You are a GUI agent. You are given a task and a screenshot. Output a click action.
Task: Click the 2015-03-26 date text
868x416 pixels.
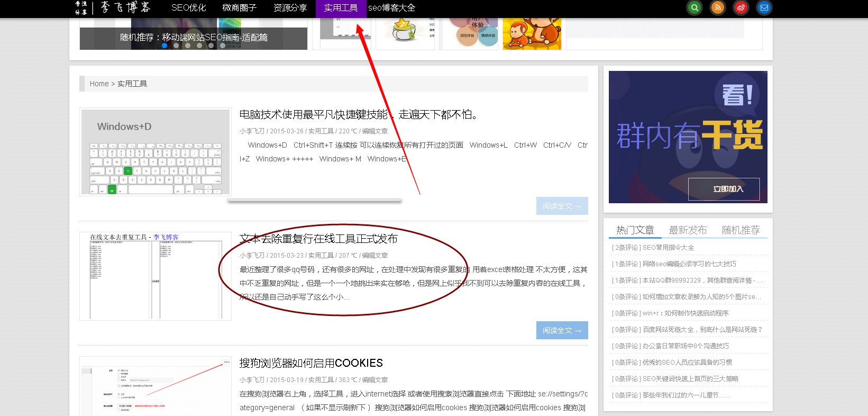(287, 131)
